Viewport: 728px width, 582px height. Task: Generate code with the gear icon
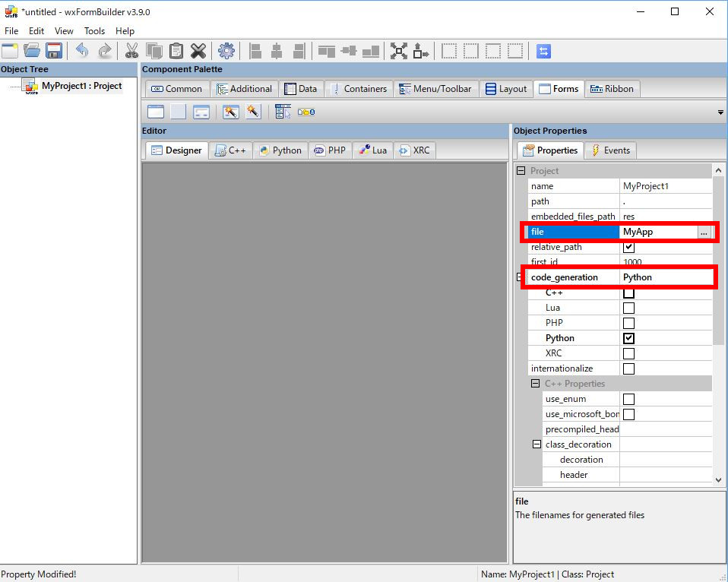click(x=226, y=51)
